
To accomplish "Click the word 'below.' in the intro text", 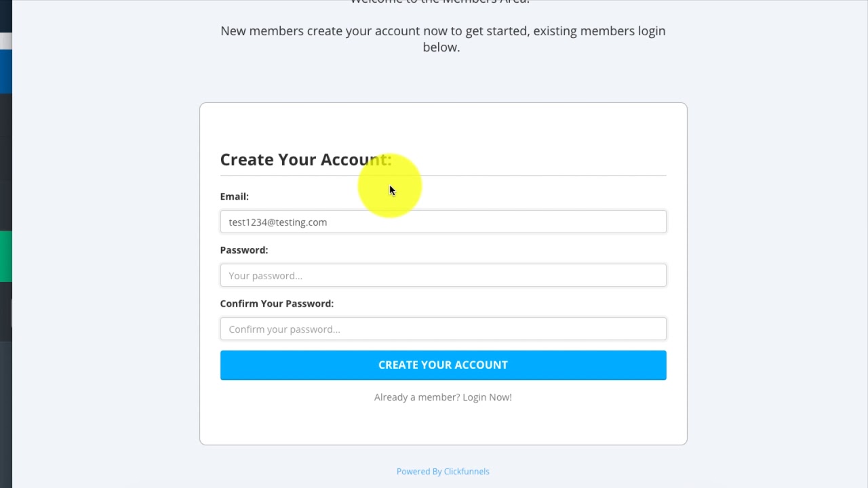I will click(x=441, y=47).
